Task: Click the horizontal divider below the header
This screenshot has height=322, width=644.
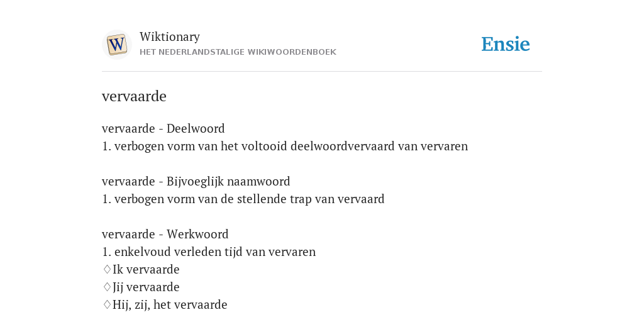Action: click(322, 72)
